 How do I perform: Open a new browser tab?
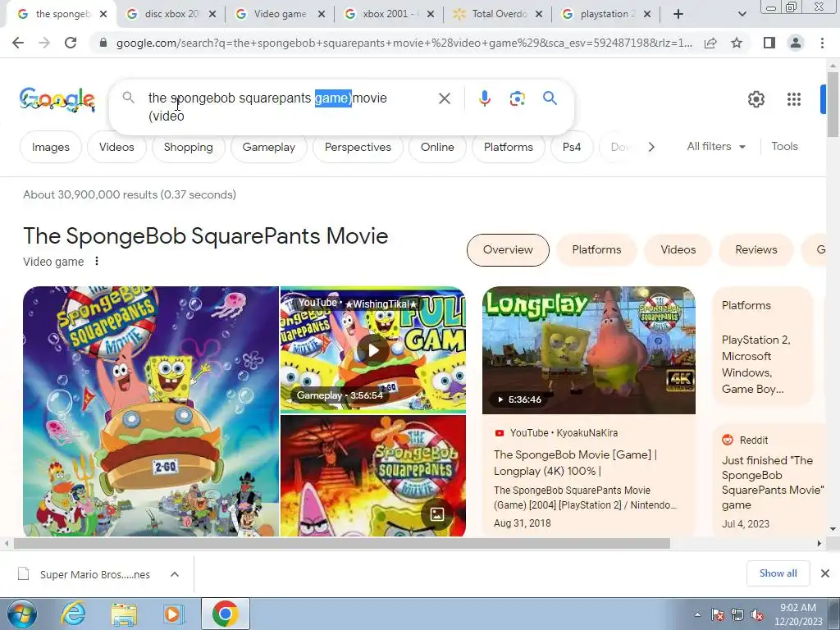point(678,14)
